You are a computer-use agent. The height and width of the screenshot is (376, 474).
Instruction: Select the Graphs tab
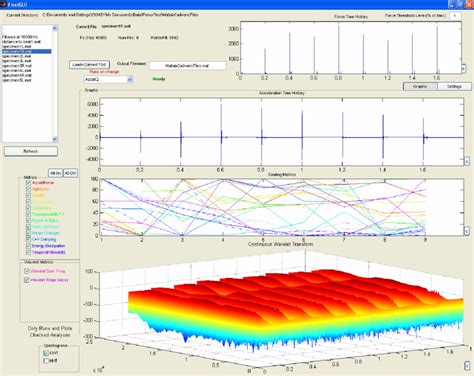[x=420, y=86]
